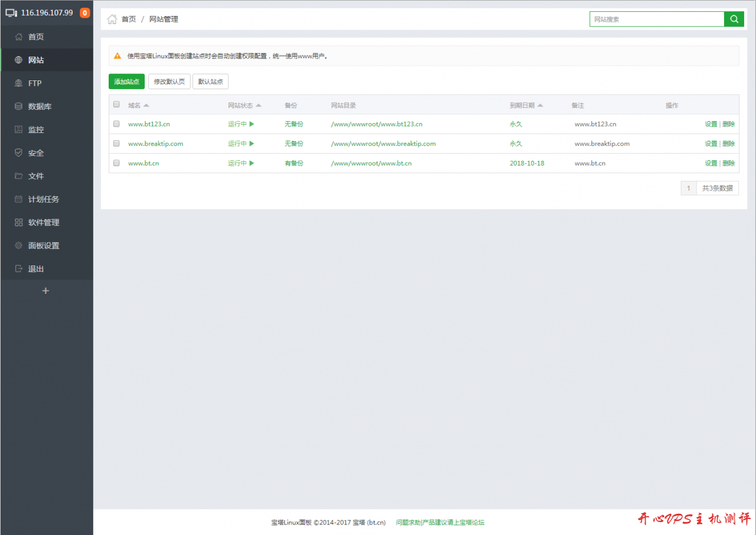Screen dimensions: 756x535
Task: Click the home icon in breadcrumb
Action: (x=112, y=20)
